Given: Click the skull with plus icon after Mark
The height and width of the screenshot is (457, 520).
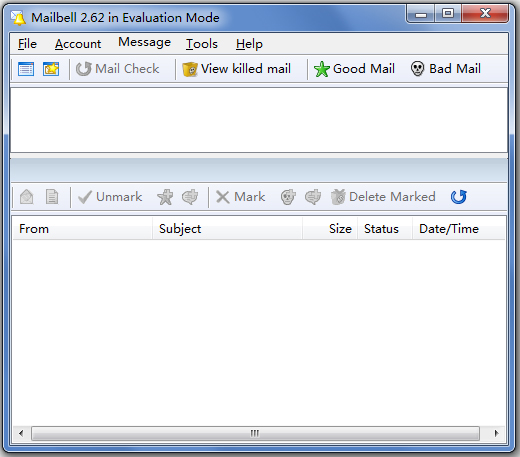Looking at the screenshot, I should point(288,197).
